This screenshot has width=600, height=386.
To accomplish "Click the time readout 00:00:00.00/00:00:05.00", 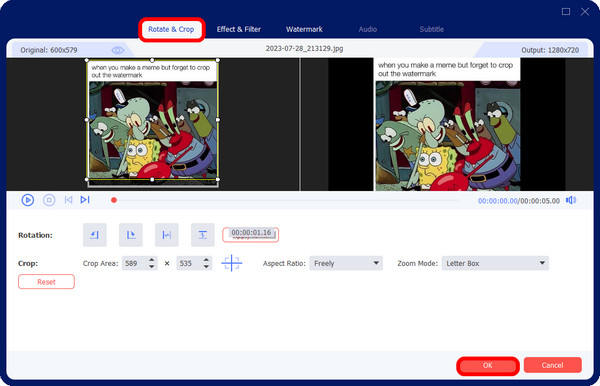I will [518, 201].
